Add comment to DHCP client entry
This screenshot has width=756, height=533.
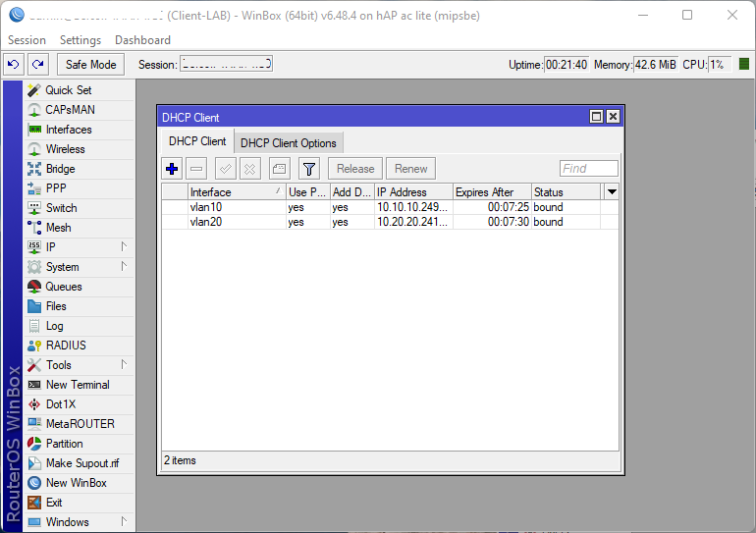pyautogui.click(x=279, y=169)
